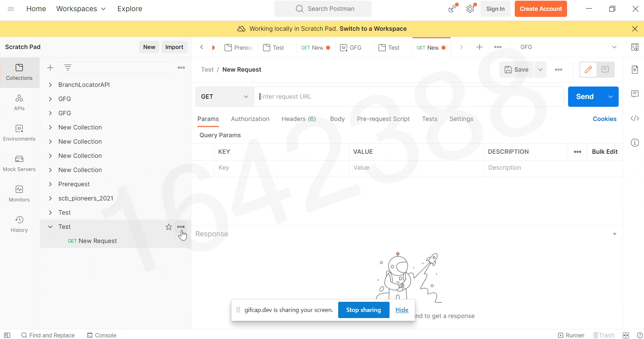The image size is (644, 339).
Task: Open a new request tab with the plus icon
Action: click(x=479, y=47)
